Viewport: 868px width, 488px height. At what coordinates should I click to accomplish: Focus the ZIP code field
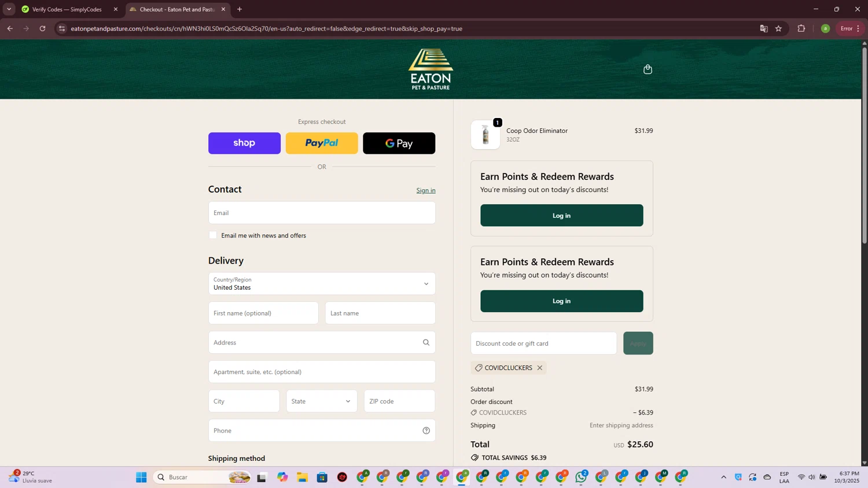tap(399, 401)
